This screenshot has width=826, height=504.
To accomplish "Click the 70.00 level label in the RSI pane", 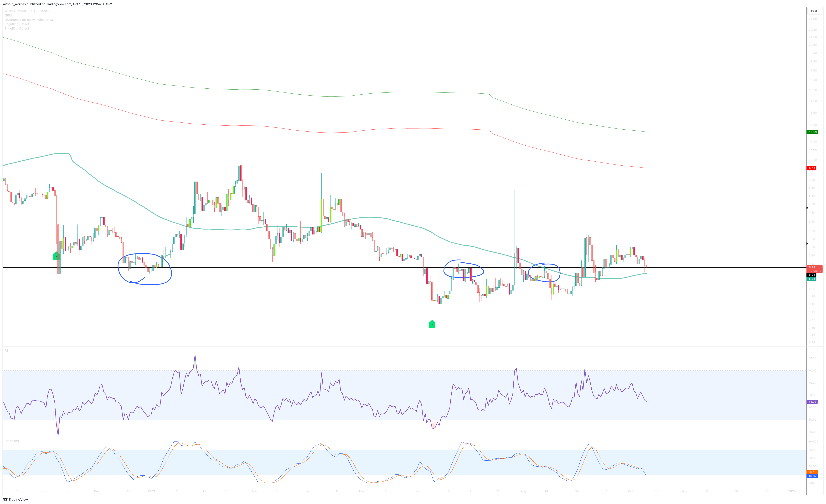I will (x=813, y=371).
